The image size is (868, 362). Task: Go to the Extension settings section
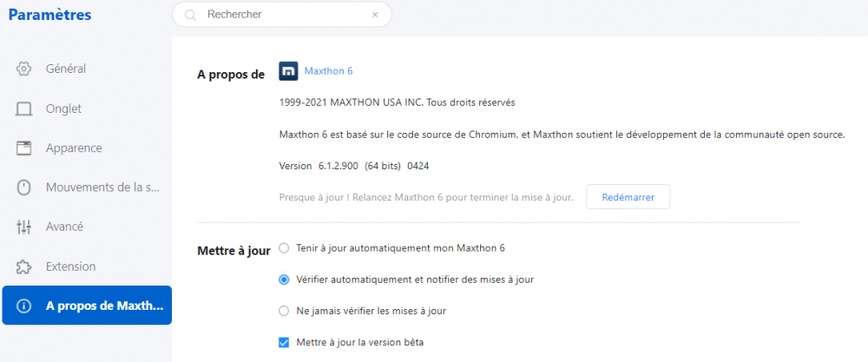[70, 267]
